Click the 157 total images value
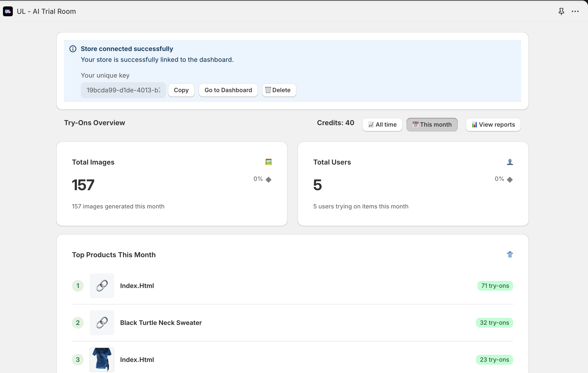This screenshot has width=588, height=373. (83, 185)
